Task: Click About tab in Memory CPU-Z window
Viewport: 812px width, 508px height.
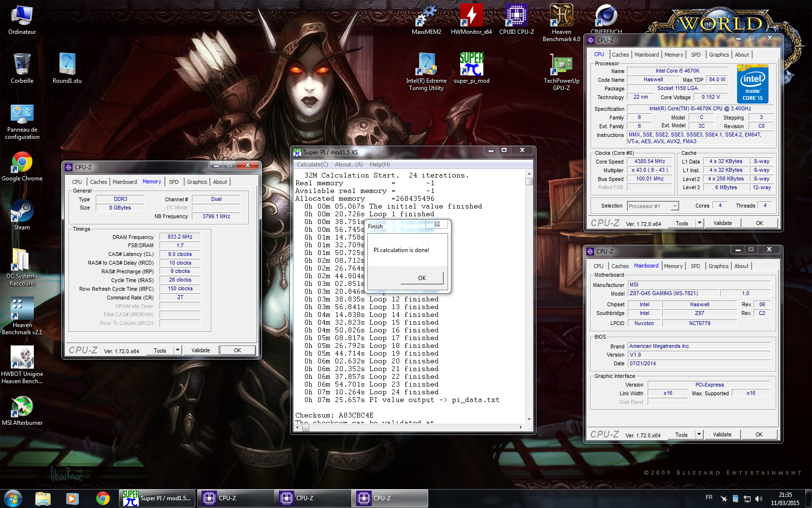Action: [x=220, y=182]
